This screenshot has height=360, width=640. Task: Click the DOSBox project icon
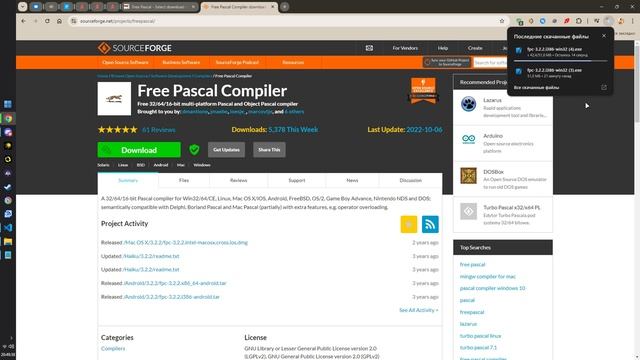(x=468, y=176)
